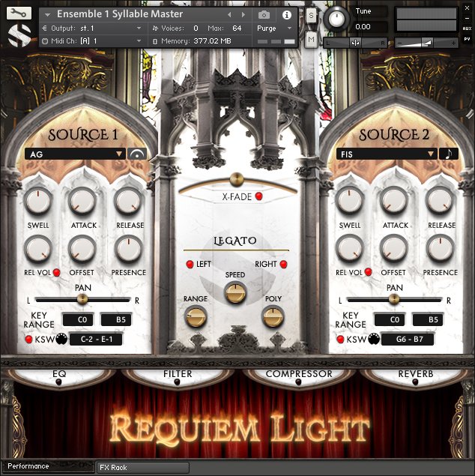The width and height of the screenshot is (475, 476).
Task: Click Source 1 sustain mode icon
Action: tap(136, 154)
